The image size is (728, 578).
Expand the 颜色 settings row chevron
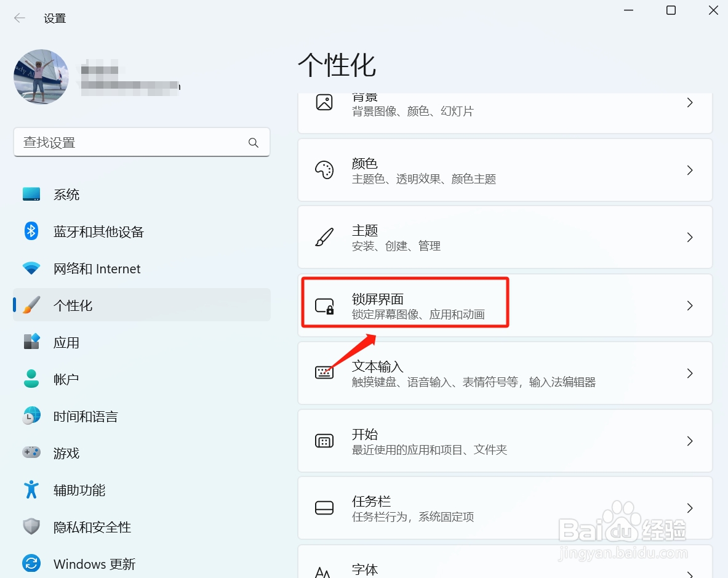tap(690, 170)
